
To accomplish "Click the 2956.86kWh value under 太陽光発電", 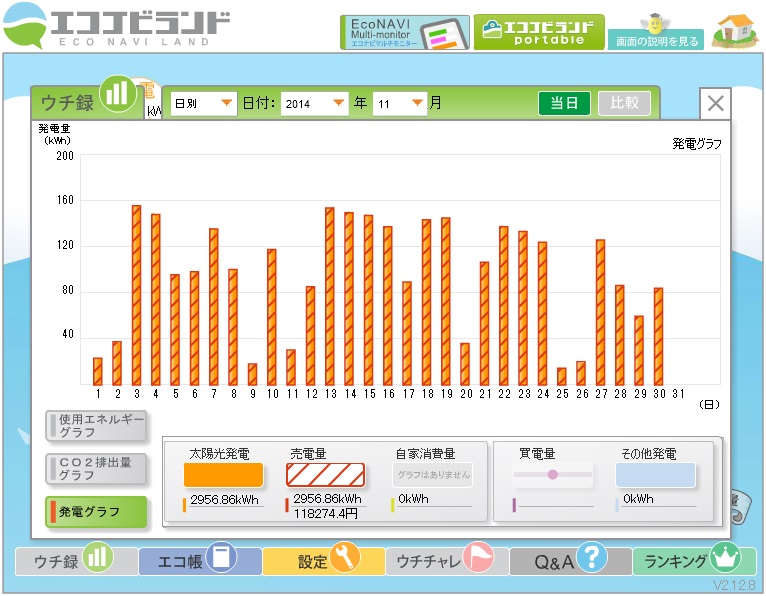I will tap(224, 500).
